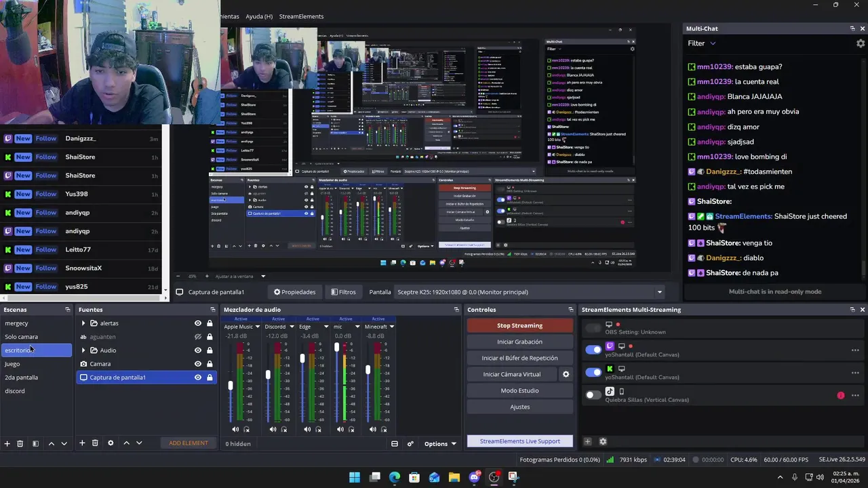The image size is (868, 488).
Task: Mute the mic audio channel
Action: pos(340,429)
